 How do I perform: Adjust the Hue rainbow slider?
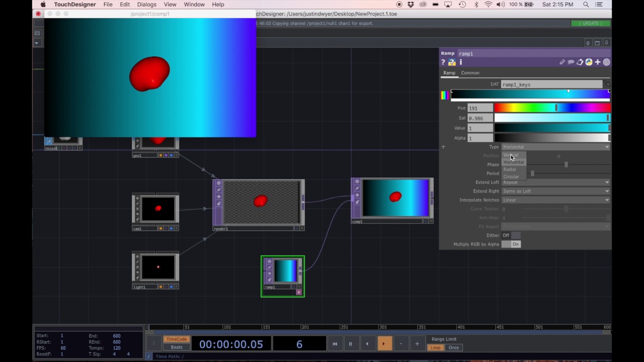click(x=552, y=108)
